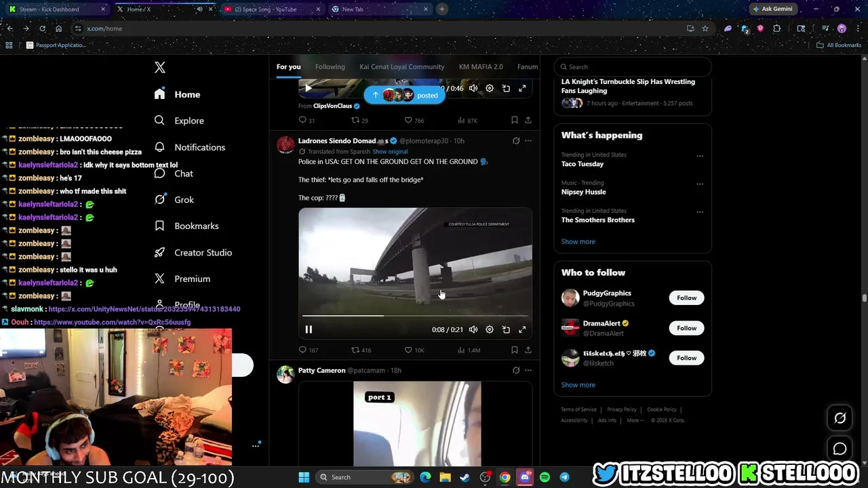
Task: Switch to the Following tab
Action: (330, 66)
